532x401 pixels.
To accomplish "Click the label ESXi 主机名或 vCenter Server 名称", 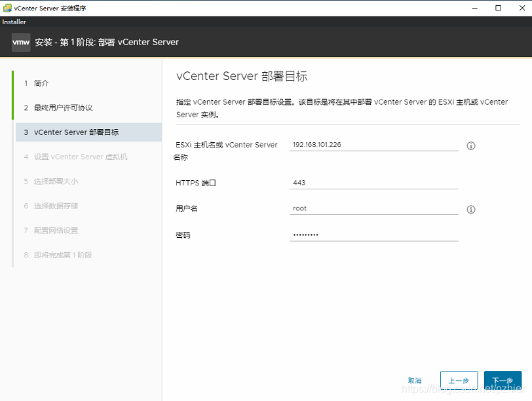I will 226,151.
